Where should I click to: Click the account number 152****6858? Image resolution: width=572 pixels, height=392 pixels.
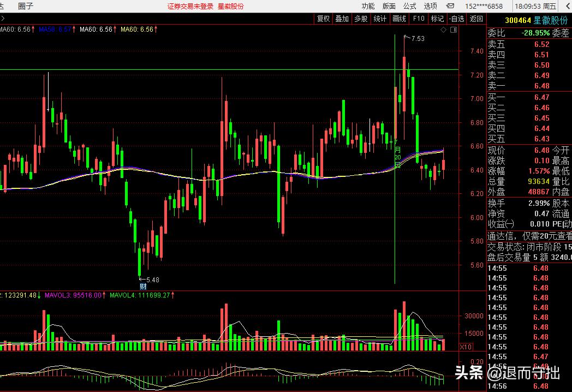pyautogui.click(x=484, y=6)
